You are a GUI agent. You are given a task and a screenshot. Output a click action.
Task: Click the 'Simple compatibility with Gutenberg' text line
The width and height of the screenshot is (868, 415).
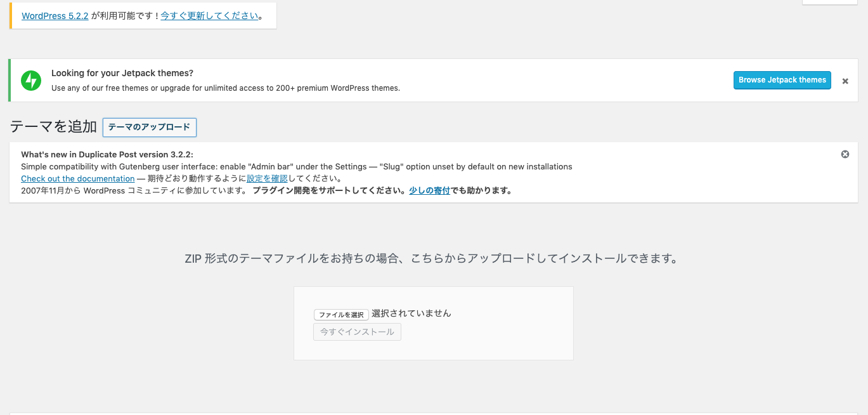(x=297, y=167)
